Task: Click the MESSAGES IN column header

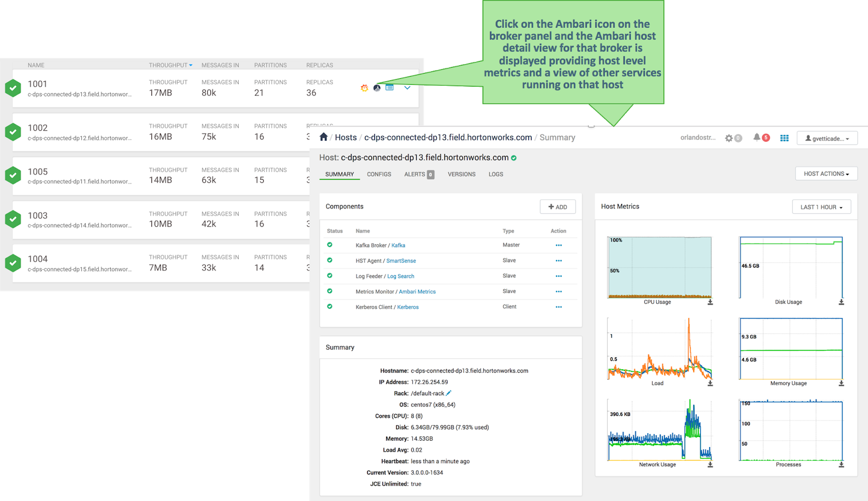Action: coord(220,65)
